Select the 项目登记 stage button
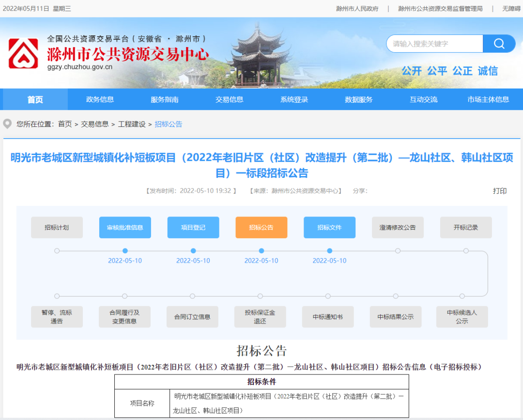 point(193,227)
